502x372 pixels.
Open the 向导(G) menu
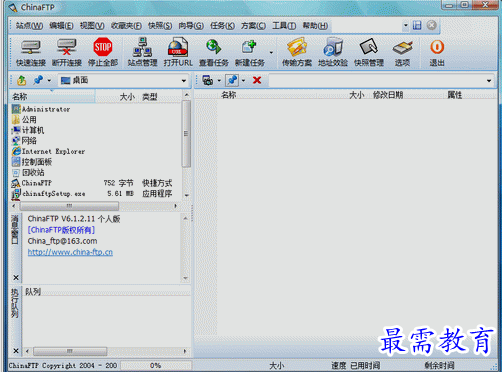[191, 26]
